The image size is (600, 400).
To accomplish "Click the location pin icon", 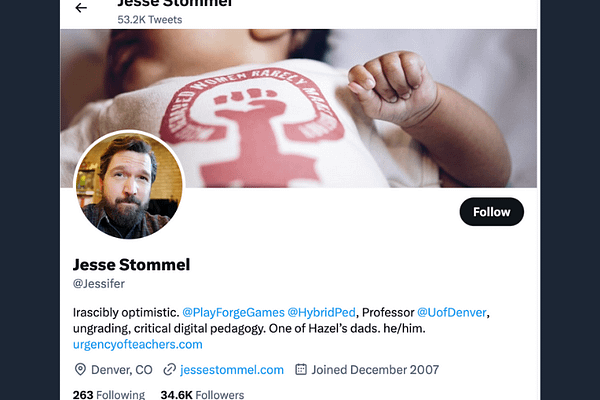I will [80, 370].
